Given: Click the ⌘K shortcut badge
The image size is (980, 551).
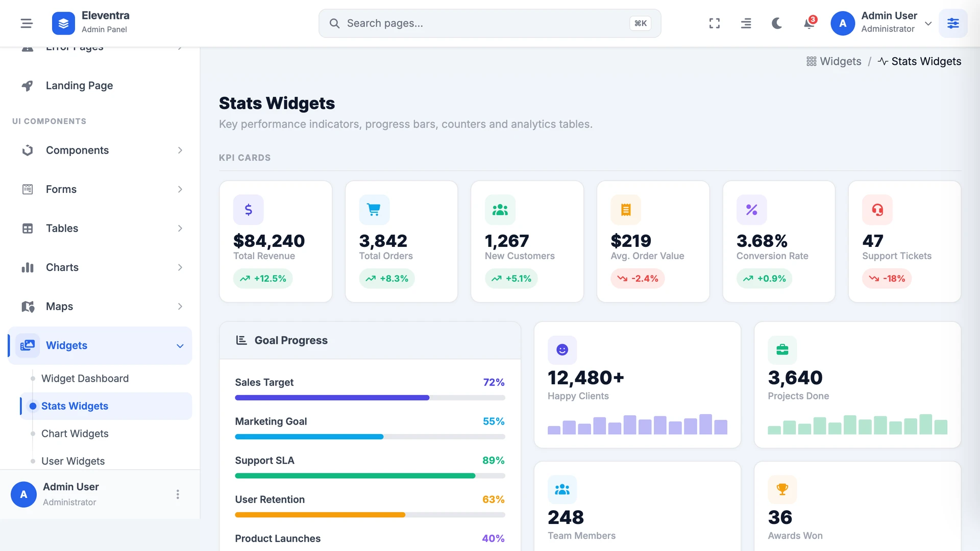Looking at the screenshot, I should (x=640, y=23).
